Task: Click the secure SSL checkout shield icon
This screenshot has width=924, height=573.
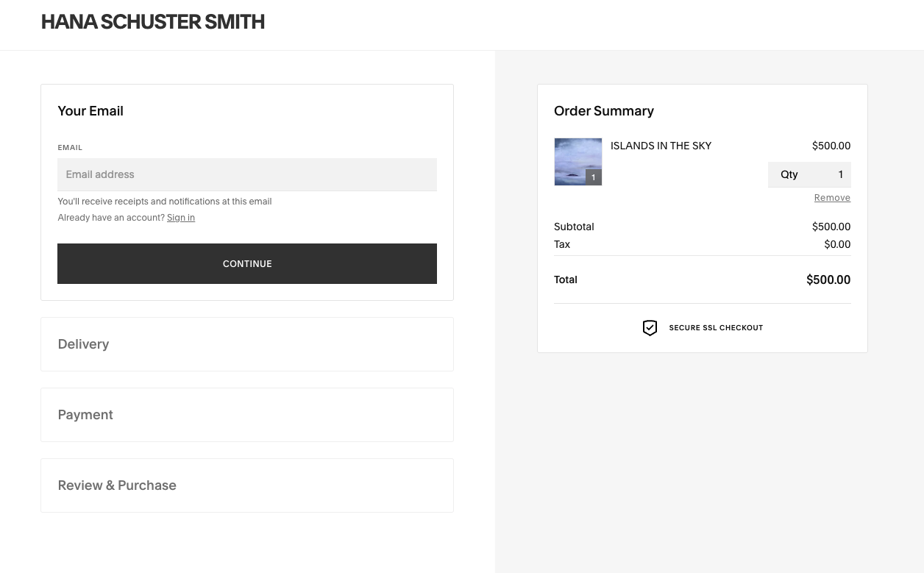Action: coord(650,328)
